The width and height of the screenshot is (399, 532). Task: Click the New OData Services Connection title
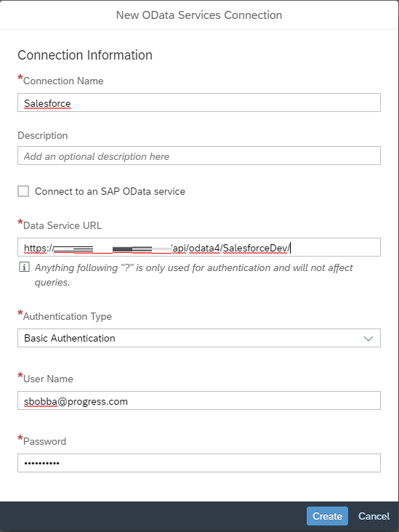point(199,15)
